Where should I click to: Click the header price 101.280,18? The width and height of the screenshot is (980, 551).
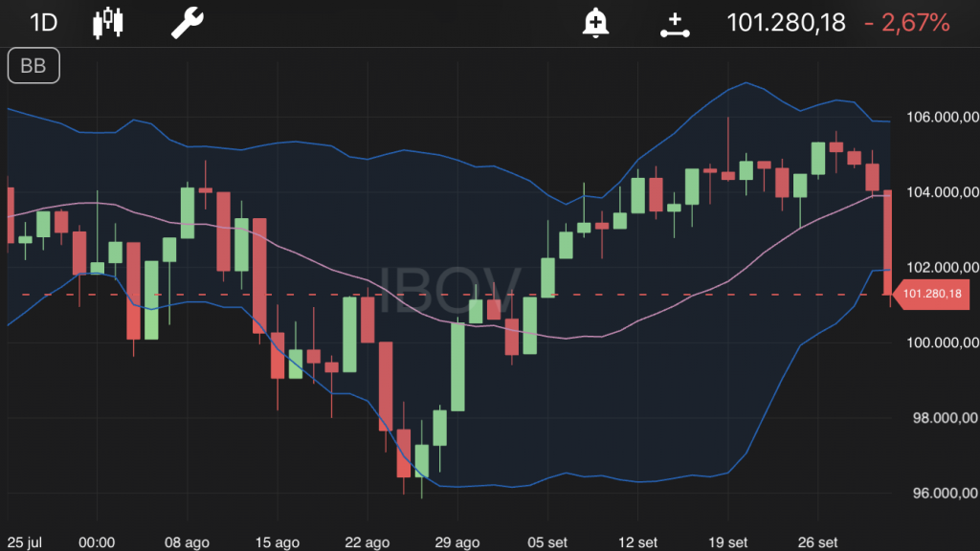(786, 23)
